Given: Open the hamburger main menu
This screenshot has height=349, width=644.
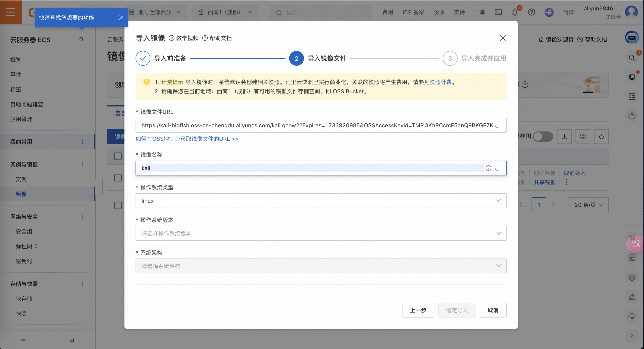Looking at the screenshot, I should pyautogui.click(x=11, y=12).
